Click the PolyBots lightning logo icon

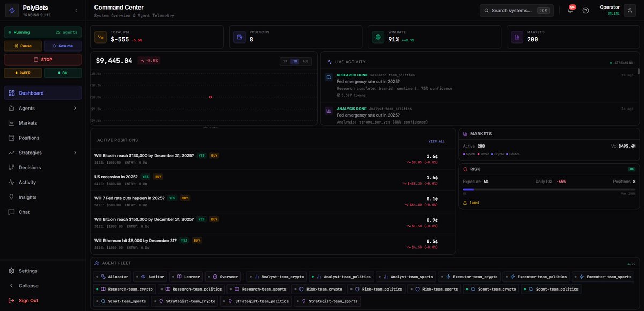click(12, 10)
